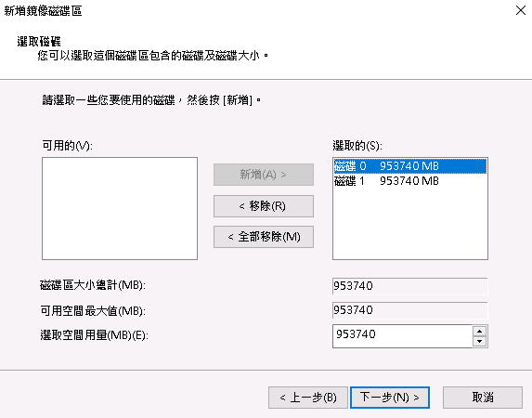This screenshot has width=532, height=418.
Task: Proceed with 下一步(N) > button
Action: (x=390, y=398)
